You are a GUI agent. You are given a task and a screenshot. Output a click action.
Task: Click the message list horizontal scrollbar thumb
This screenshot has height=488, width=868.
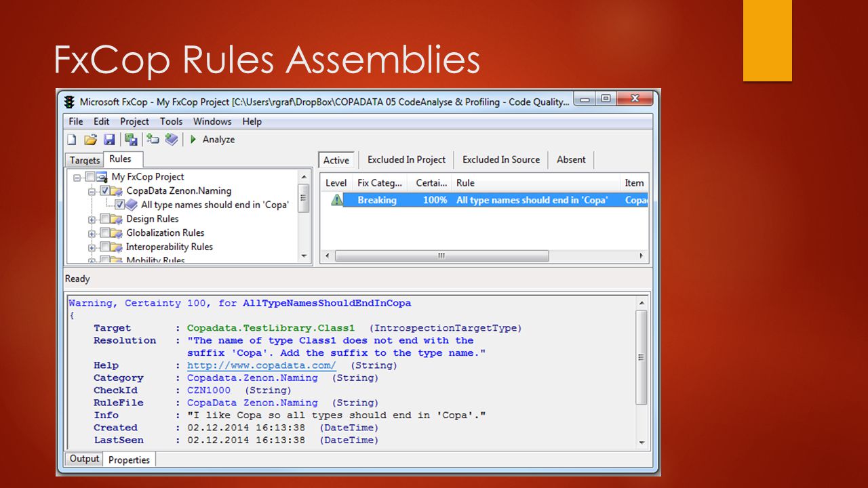[442, 256]
